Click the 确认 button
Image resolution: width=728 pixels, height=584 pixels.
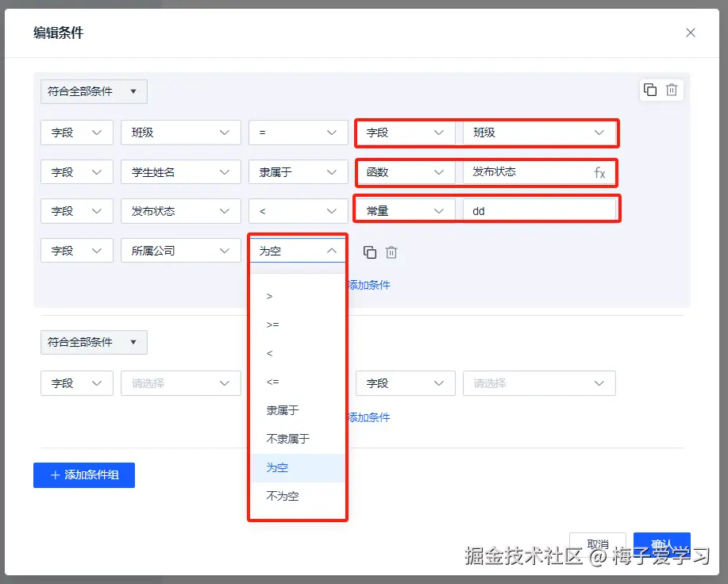(661, 544)
